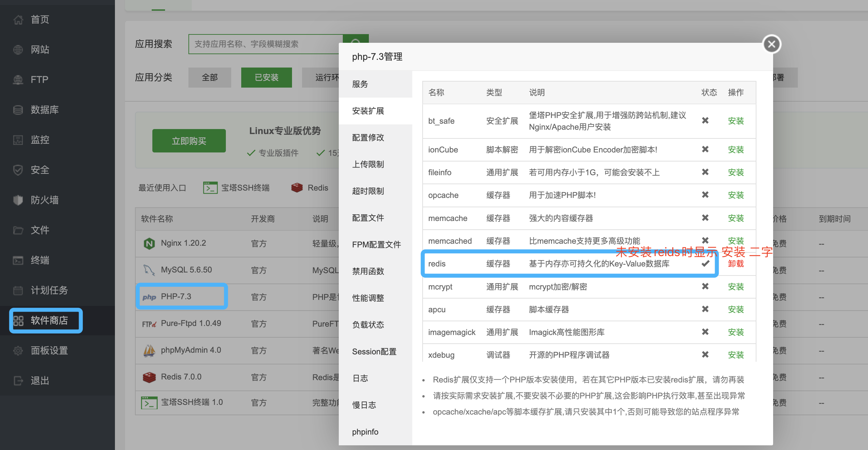
Task: Uninstall the redis extension via 卸载
Action: tap(736, 264)
